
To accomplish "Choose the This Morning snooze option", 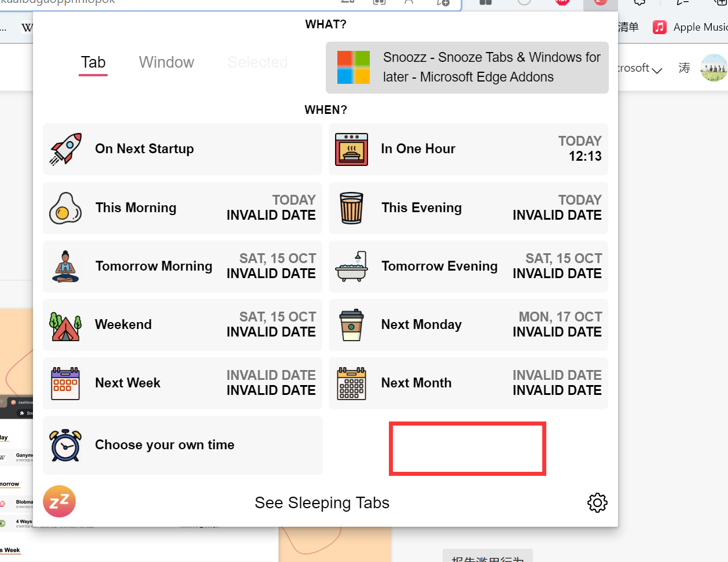I will pyautogui.click(x=182, y=208).
